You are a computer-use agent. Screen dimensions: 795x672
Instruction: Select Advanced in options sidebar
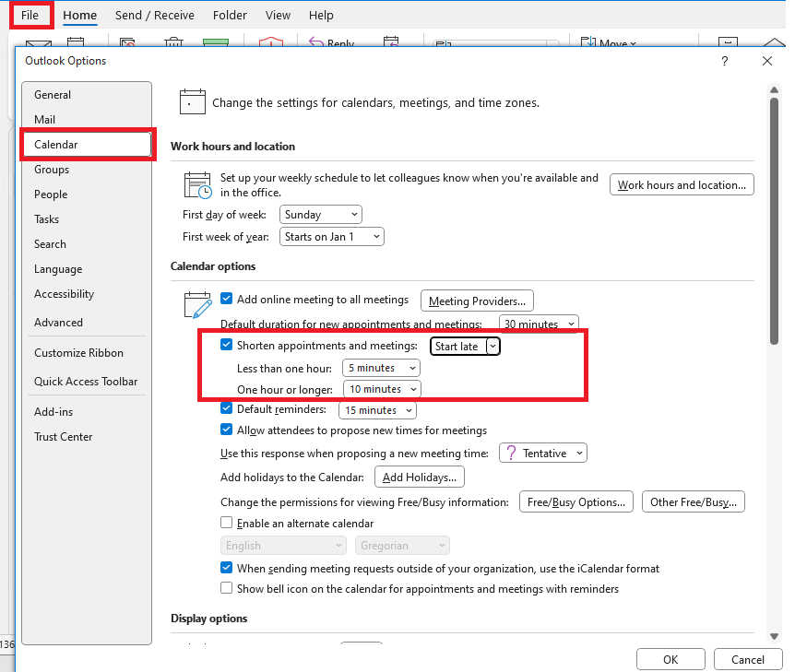point(87,323)
